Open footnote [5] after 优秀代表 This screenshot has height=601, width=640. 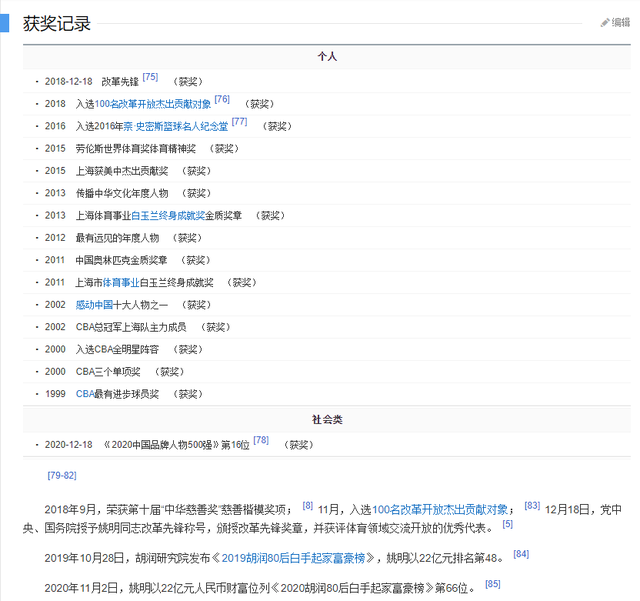click(x=507, y=524)
